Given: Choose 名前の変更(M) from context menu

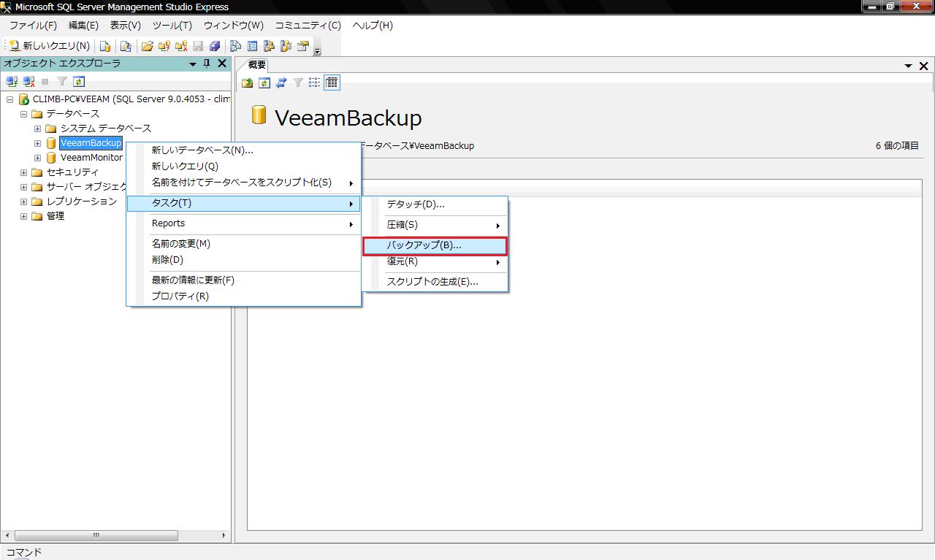Looking at the screenshot, I should click(x=244, y=244).
